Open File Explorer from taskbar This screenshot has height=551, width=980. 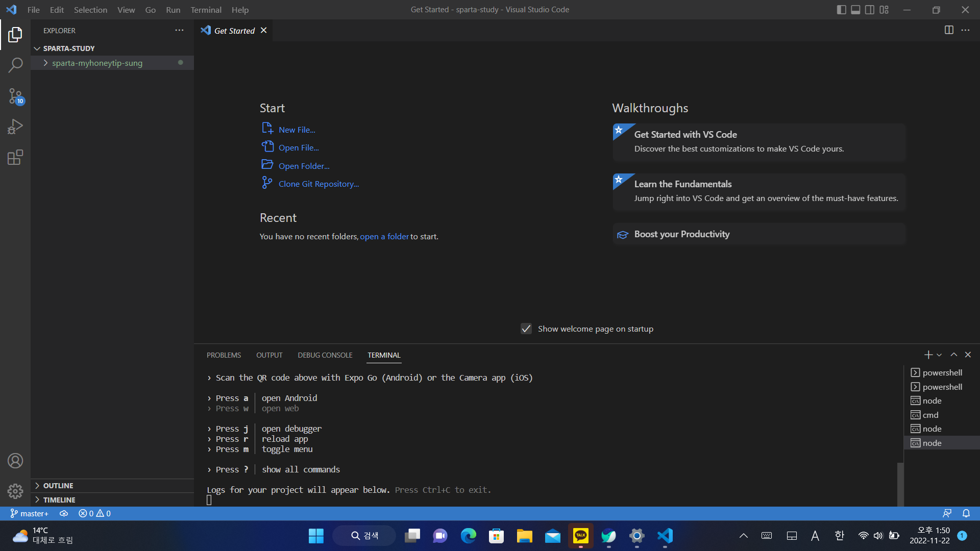click(524, 536)
